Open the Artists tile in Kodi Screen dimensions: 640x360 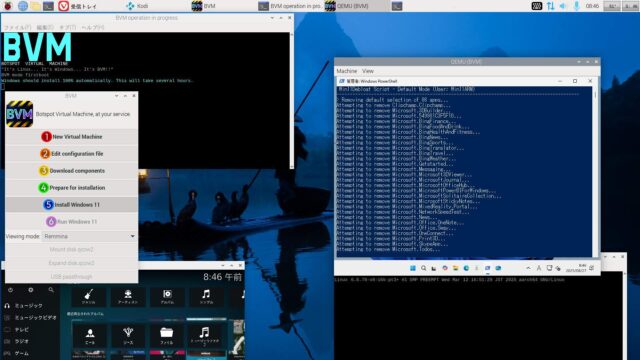click(128, 297)
